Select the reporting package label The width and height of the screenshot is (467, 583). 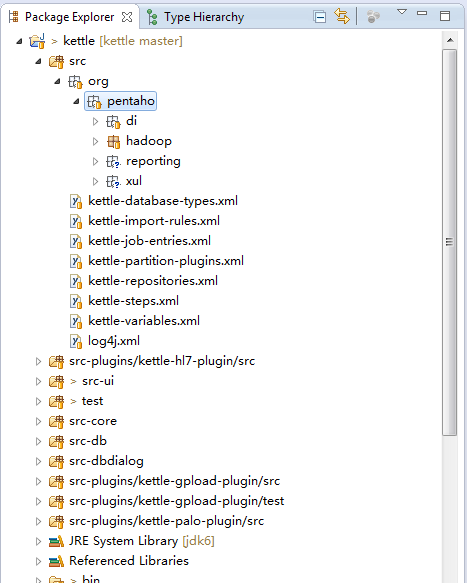(153, 161)
